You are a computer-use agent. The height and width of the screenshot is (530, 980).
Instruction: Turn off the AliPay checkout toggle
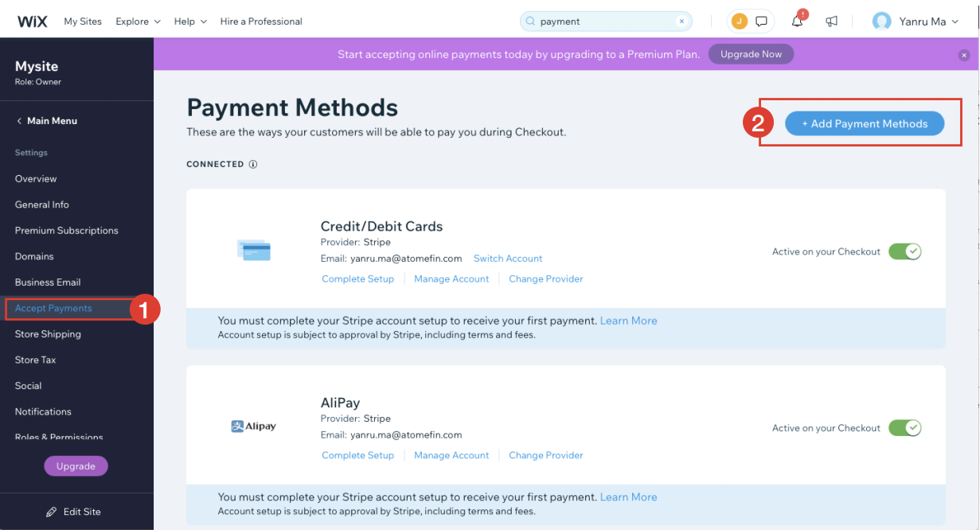(x=905, y=427)
